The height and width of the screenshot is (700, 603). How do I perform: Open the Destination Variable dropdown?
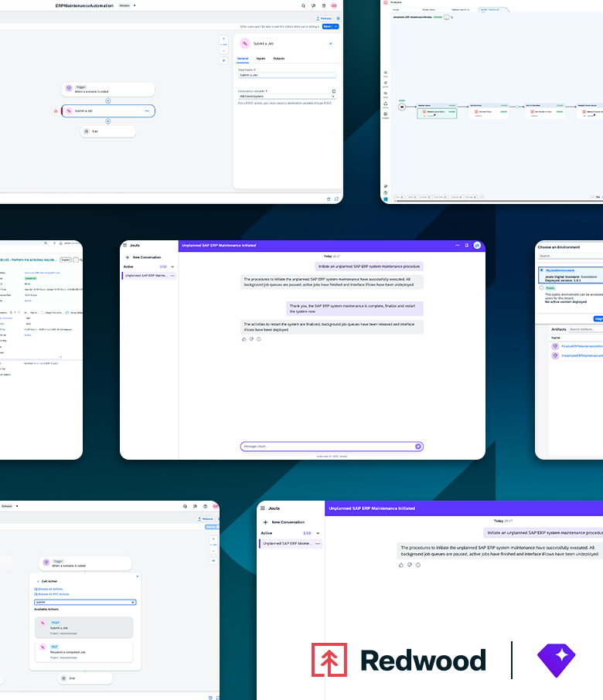[x=333, y=97]
